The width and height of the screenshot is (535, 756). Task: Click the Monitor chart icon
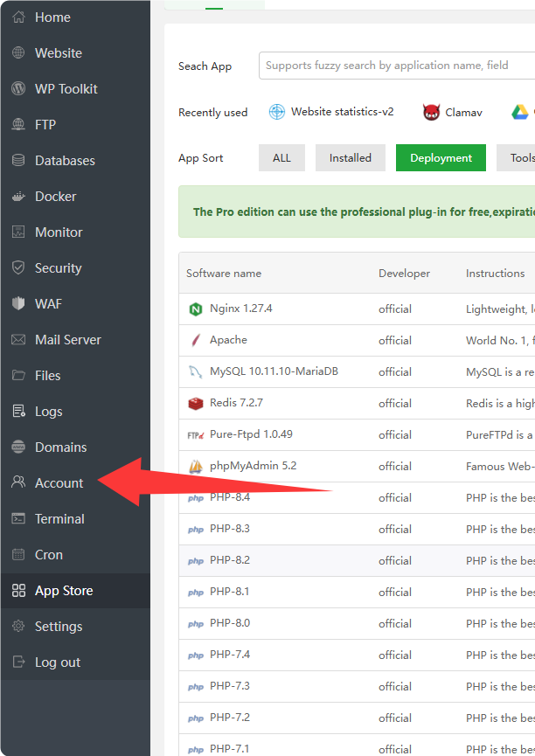coord(18,232)
